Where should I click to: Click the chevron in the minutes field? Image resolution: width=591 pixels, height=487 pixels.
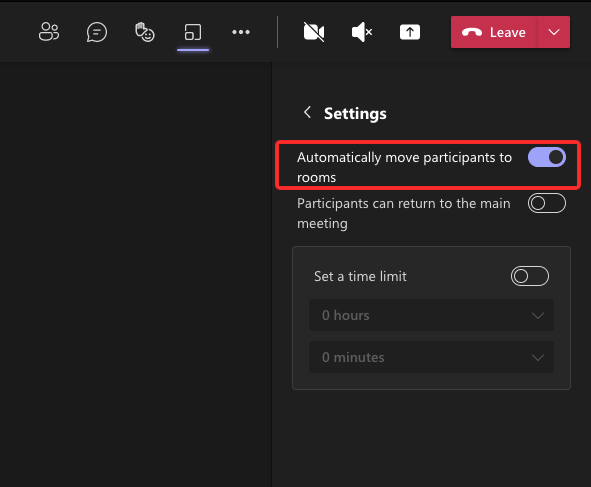click(538, 357)
